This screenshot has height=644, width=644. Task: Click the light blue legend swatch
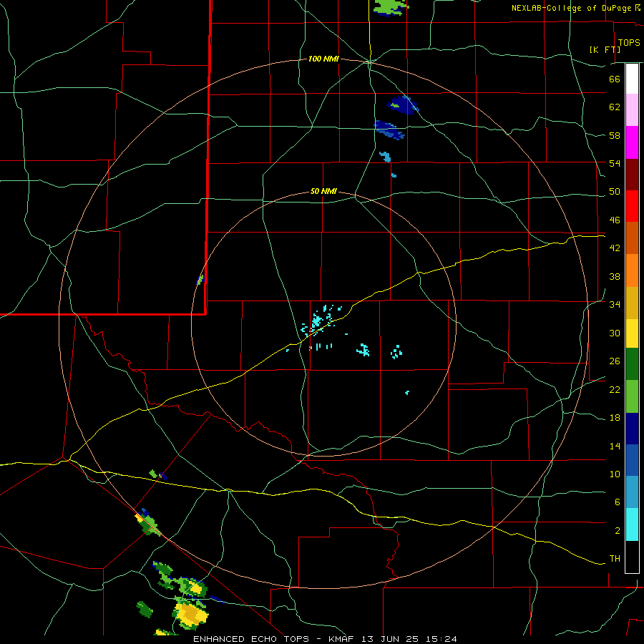pyautogui.click(x=632, y=493)
